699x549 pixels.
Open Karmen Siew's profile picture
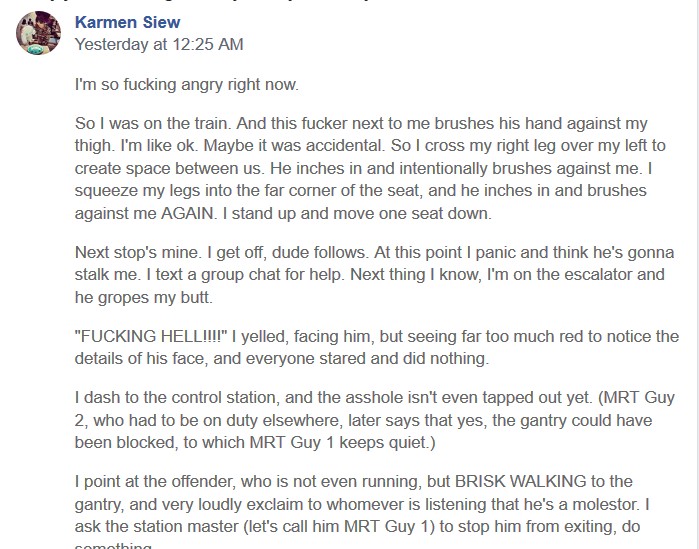coord(38,33)
